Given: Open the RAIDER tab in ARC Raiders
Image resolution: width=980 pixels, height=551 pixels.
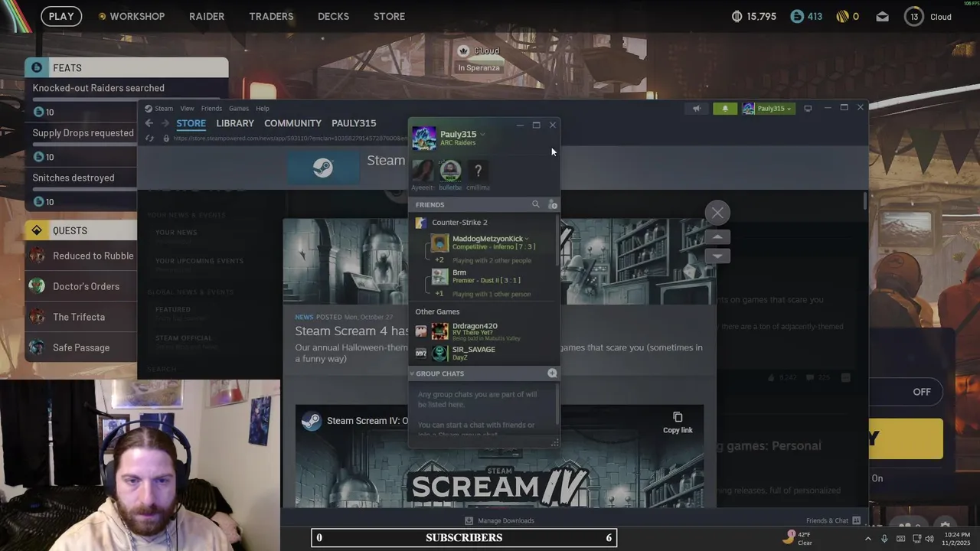Looking at the screenshot, I should [207, 16].
